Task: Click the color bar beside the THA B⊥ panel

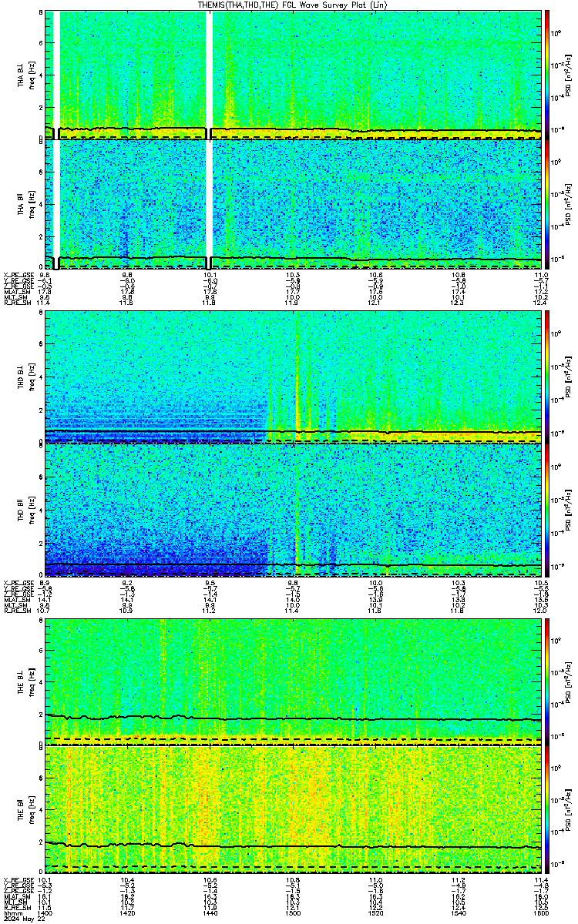Action: 547,74
